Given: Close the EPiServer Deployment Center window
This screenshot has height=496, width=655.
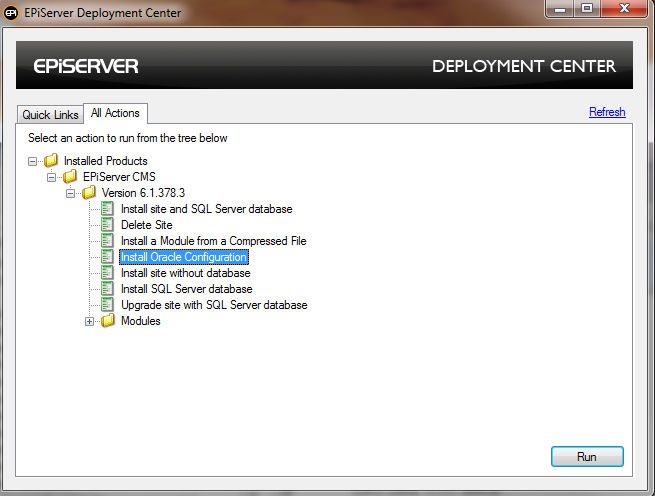Looking at the screenshot, I should click(624, 8).
